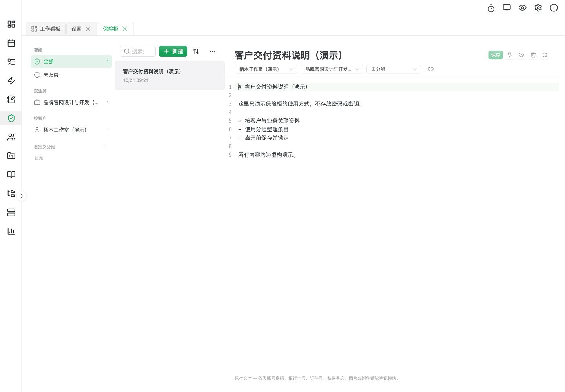Open the 未分组 group dropdown
The height and width of the screenshot is (392, 565).
coord(394,69)
